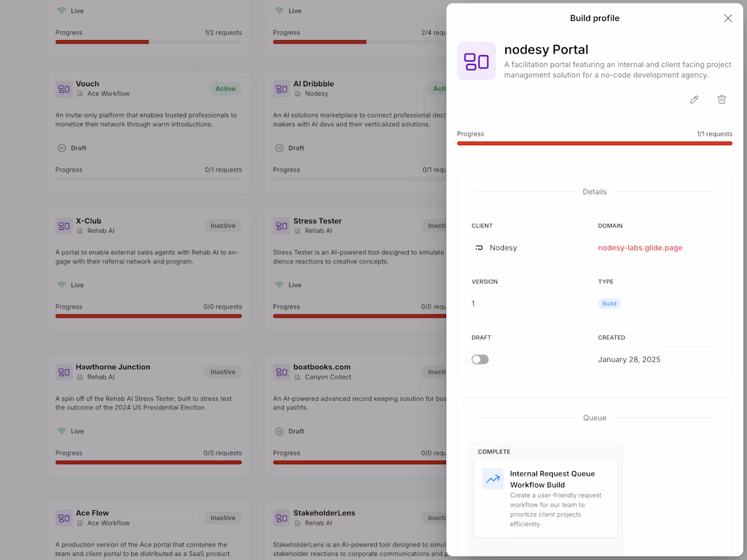Click the Draft pause icon on boatbooks.com
The height and width of the screenshot is (560, 747).
279,431
